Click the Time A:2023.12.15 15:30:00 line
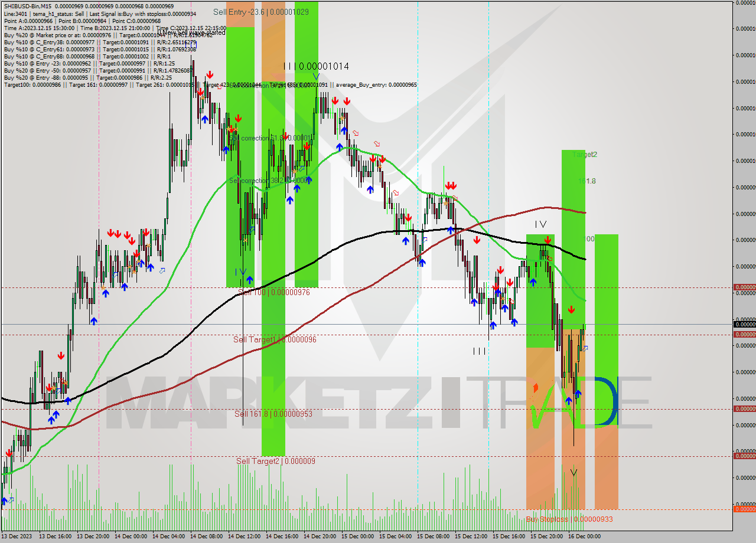This screenshot has height=543, width=756. click(115, 28)
